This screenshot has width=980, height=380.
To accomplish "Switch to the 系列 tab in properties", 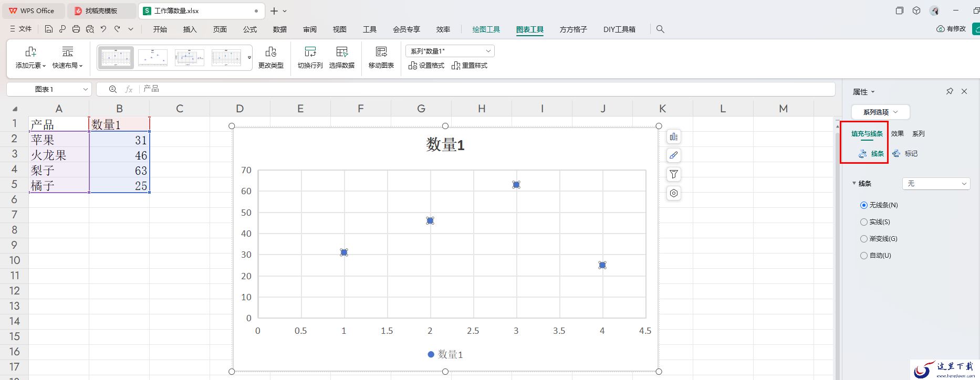I will coord(919,134).
